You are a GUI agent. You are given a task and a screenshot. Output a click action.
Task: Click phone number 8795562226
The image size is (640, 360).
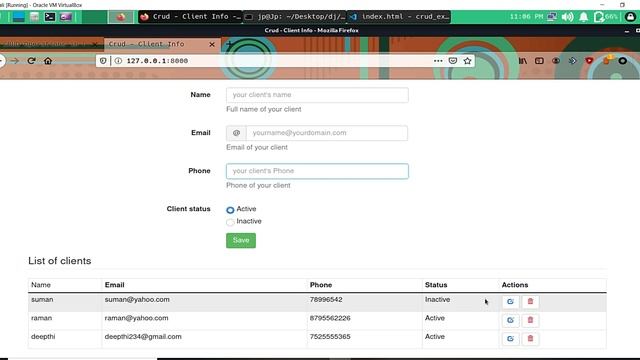(330, 318)
